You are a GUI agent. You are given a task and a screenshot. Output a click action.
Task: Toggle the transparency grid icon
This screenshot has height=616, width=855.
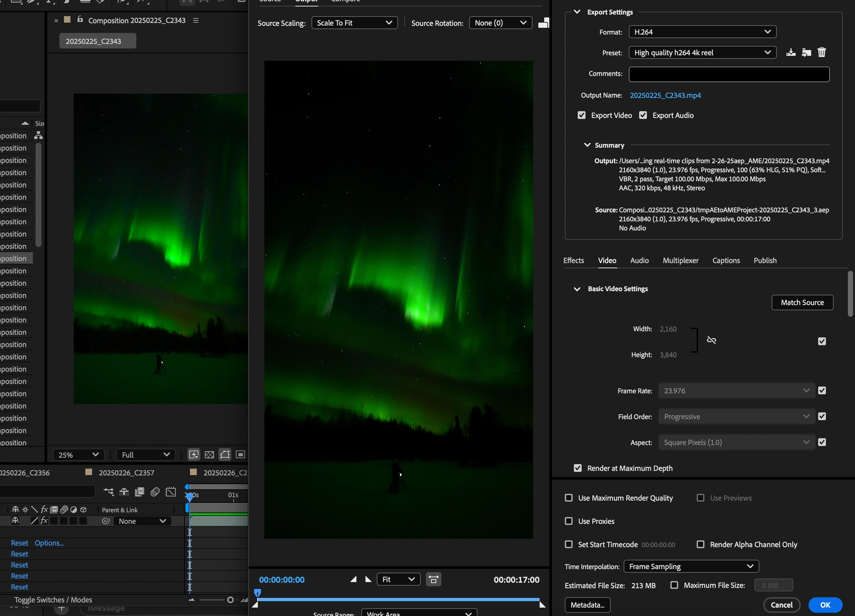pyautogui.click(x=209, y=455)
